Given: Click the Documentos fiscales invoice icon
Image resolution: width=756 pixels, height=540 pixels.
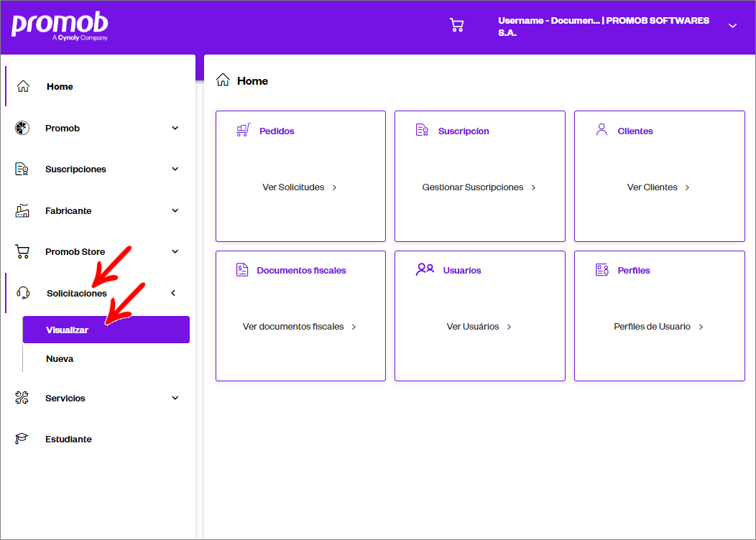Looking at the screenshot, I should (x=242, y=270).
